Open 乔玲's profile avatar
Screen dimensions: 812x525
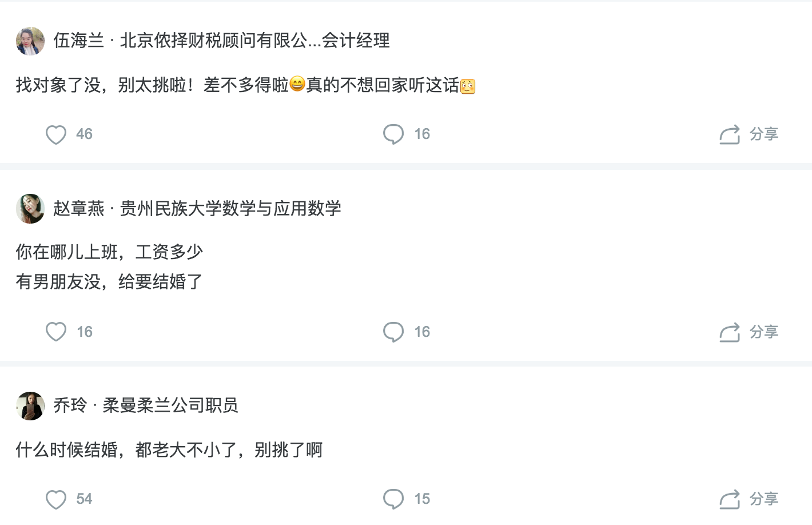coord(30,406)
